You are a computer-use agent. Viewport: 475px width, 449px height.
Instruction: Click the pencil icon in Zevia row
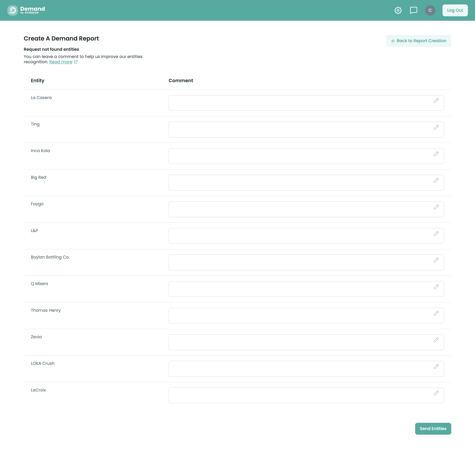click(436, 340)
